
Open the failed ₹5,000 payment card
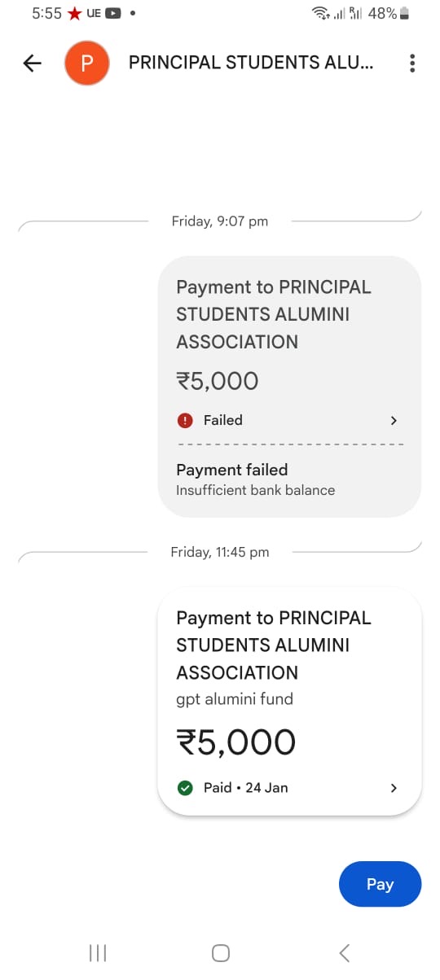(289, 387)
